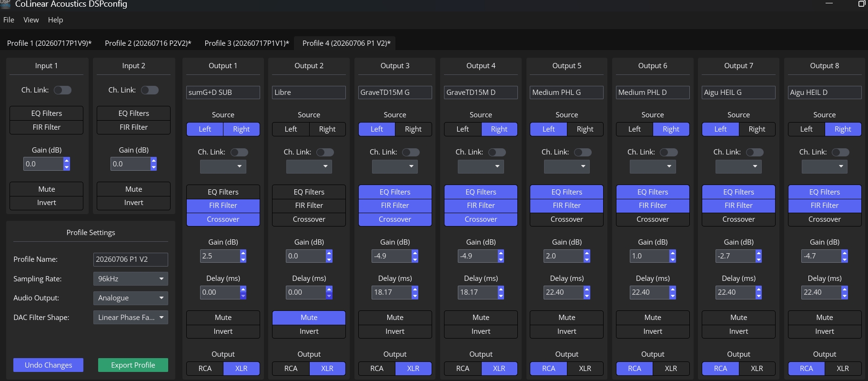Open Output 5 channel link dropdown
This screenshot has width=868, height=381.
(x=567, y=166)
